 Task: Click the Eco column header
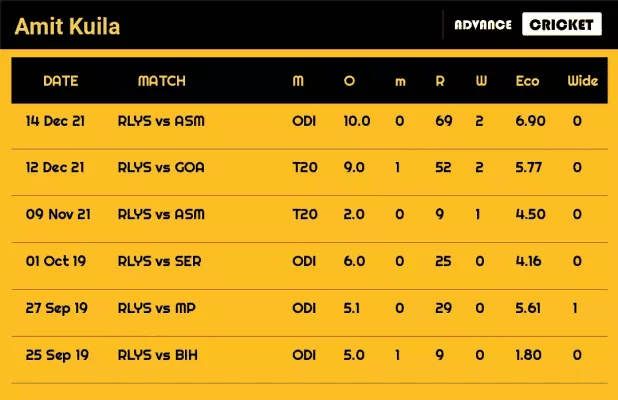pos(528,81)
